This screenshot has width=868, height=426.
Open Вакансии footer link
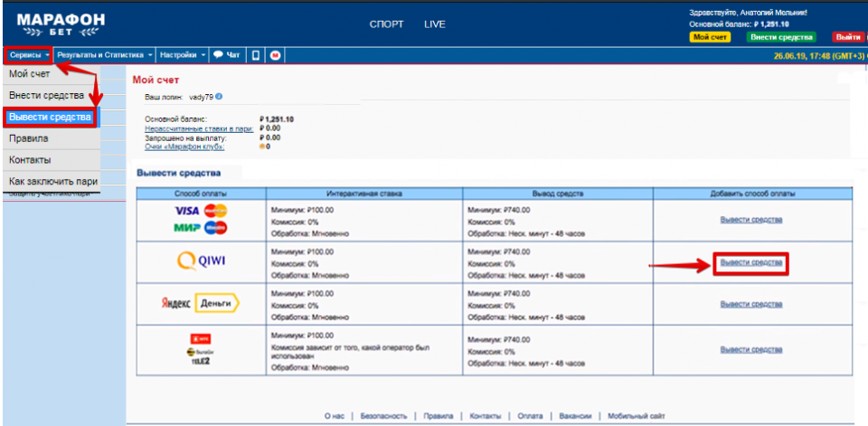coord(575,415)
